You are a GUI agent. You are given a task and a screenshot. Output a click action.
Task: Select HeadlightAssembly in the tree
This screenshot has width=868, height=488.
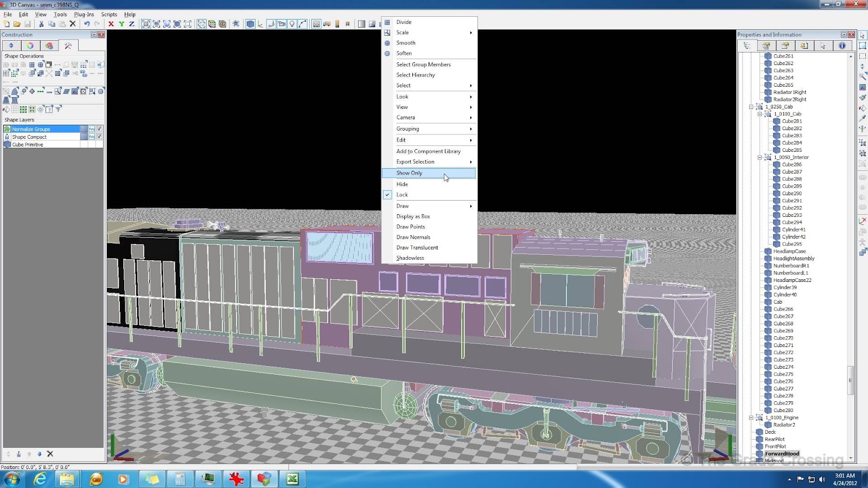click(x=794, y=259)
